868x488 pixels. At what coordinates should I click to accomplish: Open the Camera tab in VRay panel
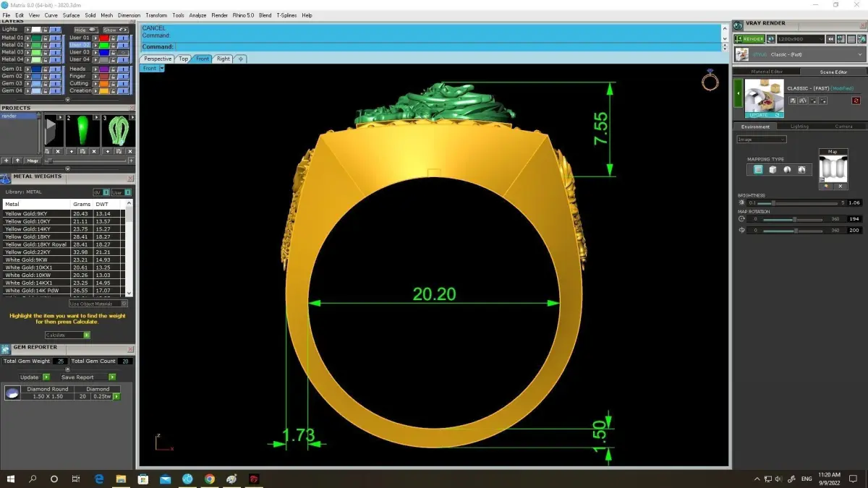(843, 127)
